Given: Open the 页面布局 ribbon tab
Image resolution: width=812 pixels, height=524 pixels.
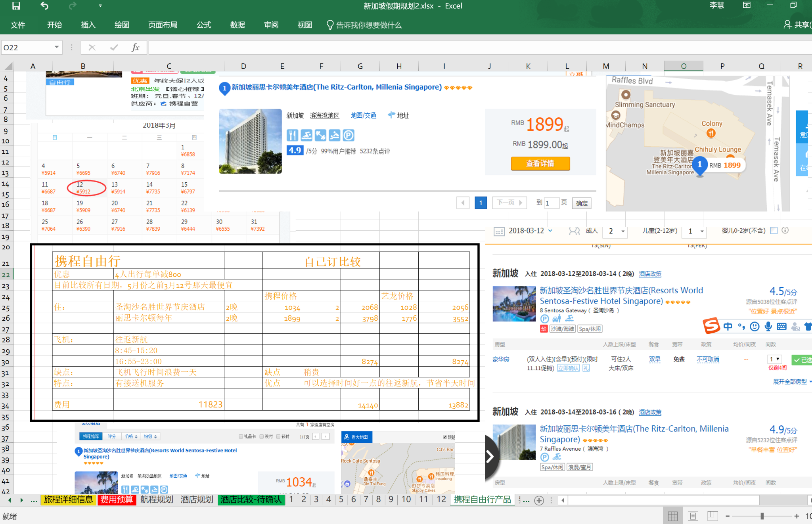Looking at the screenshot, I should click(x=163, y=25).
